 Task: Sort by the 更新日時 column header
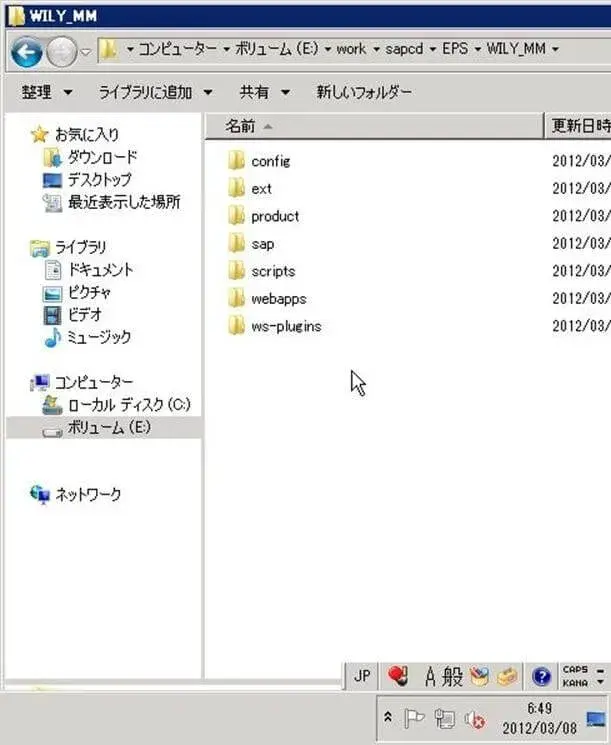coord(578,126)
